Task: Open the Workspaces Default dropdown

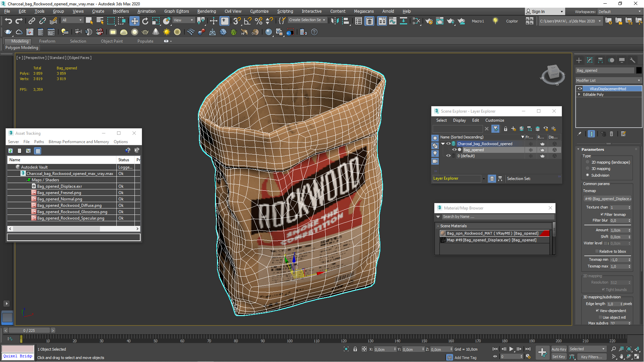Action: tap(620, 12)
